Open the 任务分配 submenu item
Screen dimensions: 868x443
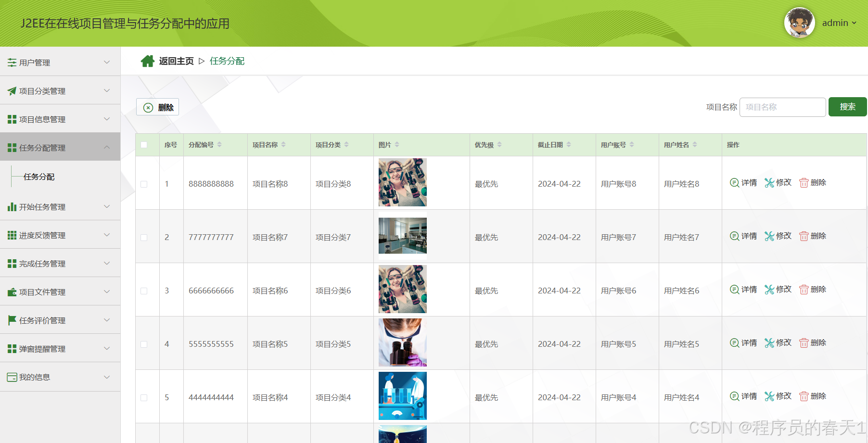coord(39,177)
